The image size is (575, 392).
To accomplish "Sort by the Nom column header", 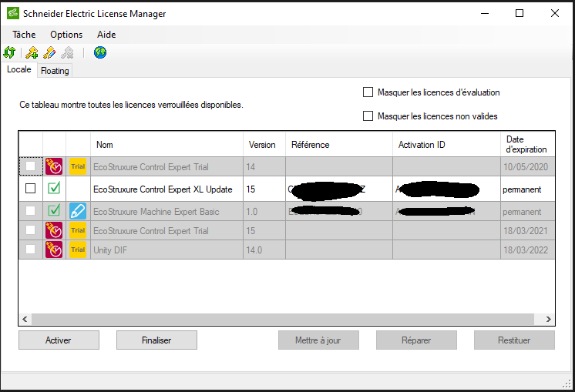I will click(166, 144).
